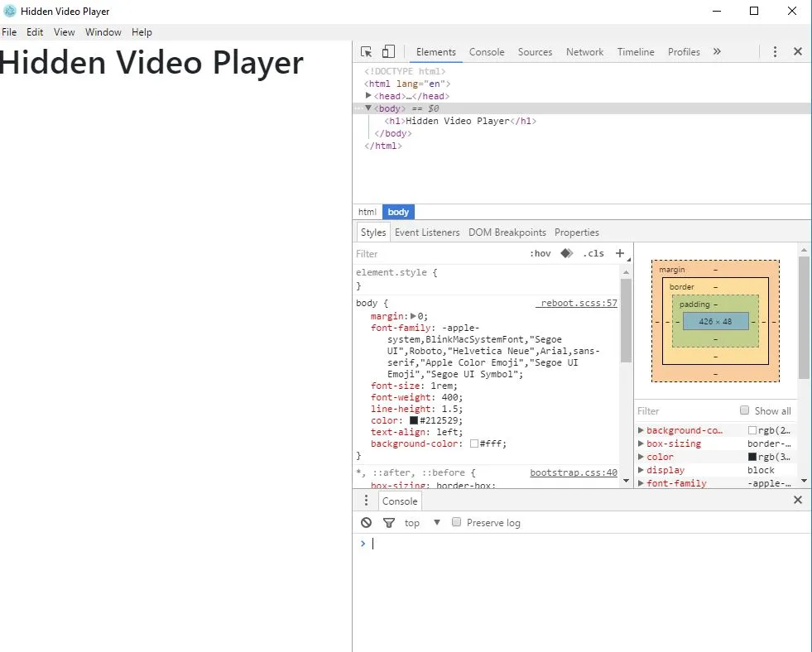Click the styles pane scrollbar down arrow
Viewport: 812px width, 652px height.
coord(626,481)
